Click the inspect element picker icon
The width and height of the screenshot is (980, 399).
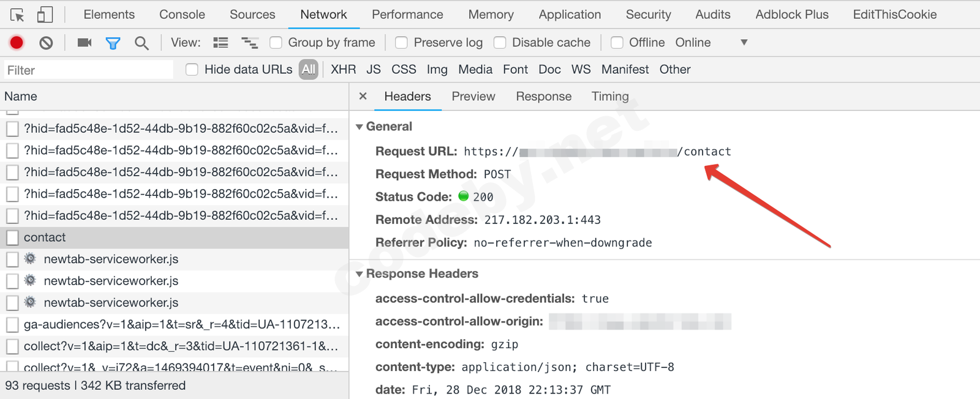(x=17, y=15)
